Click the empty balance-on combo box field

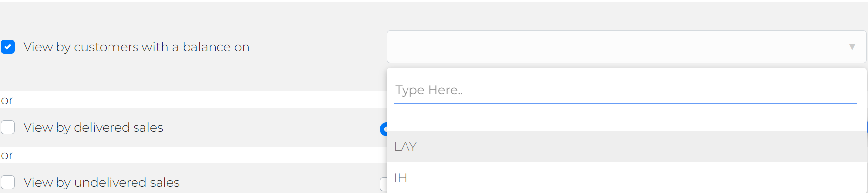click(x=626, y=47)
